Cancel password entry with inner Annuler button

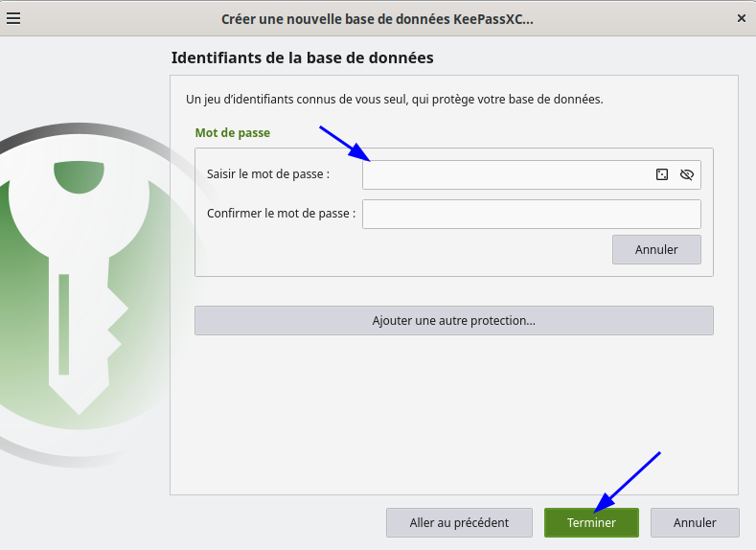656,249
